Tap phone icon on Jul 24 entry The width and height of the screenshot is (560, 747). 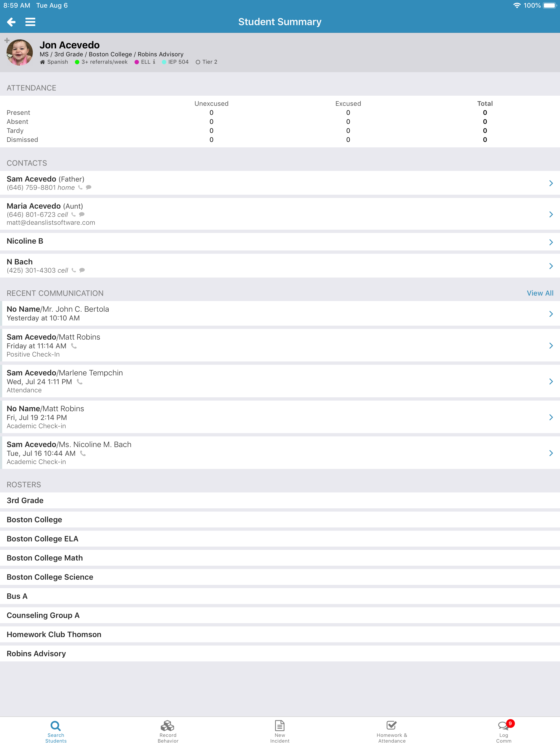pyautogui.click(x=80, y=382)
